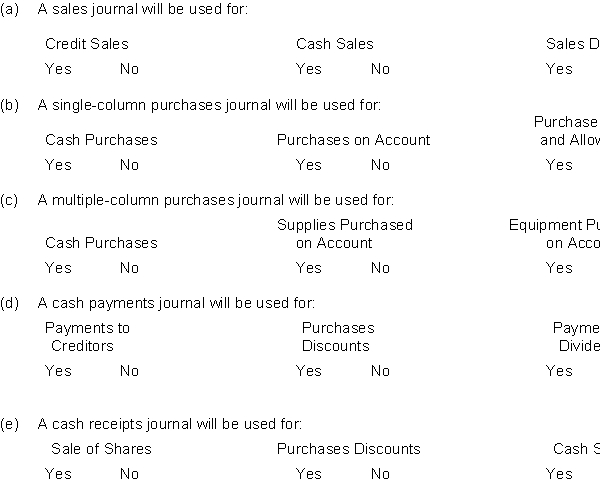Image resolution: width=600 pixels, height=499 pixels.
Task: Select Yes for Purchases Discounts in cash payments
Action: (309, 371)
